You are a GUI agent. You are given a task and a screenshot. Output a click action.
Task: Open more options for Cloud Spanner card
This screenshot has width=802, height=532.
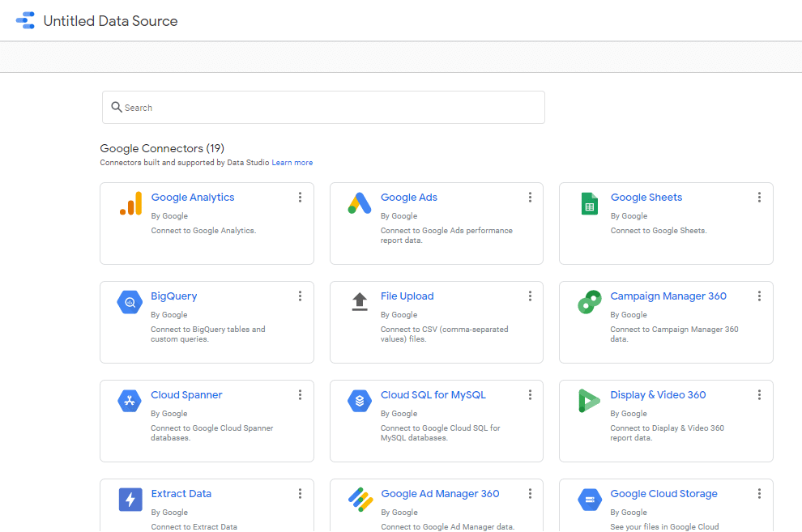click(x=301, y=394)
